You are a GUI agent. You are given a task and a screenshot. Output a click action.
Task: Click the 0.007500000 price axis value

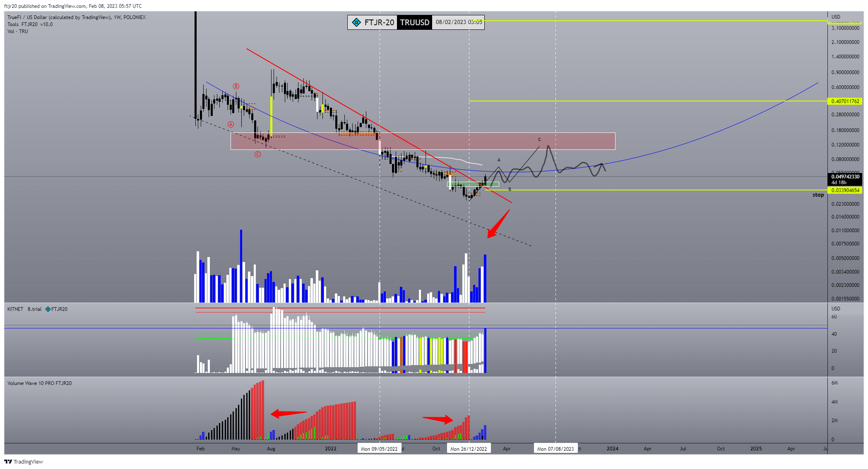point(845,244)
